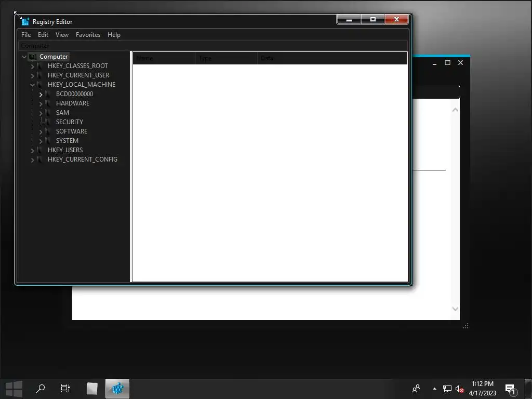Click the muted volume tray icon

[459, 389]
